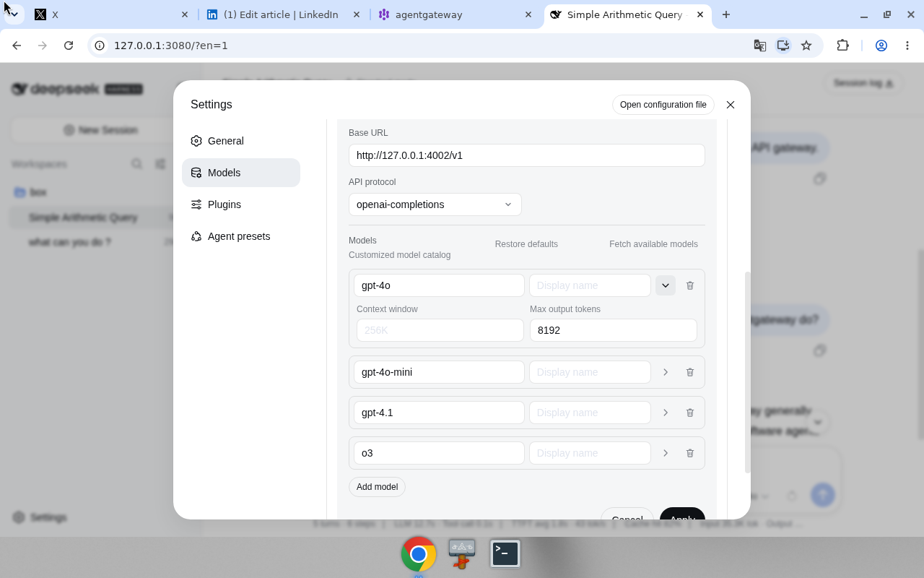Go back in browser history

point(17,46)
